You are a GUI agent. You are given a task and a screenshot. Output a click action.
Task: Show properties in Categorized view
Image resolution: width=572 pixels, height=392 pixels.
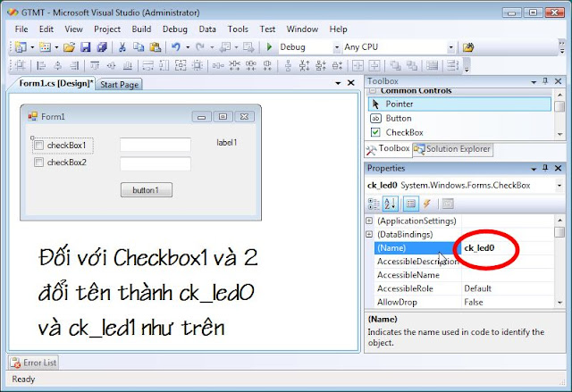[x=374, y=204]
